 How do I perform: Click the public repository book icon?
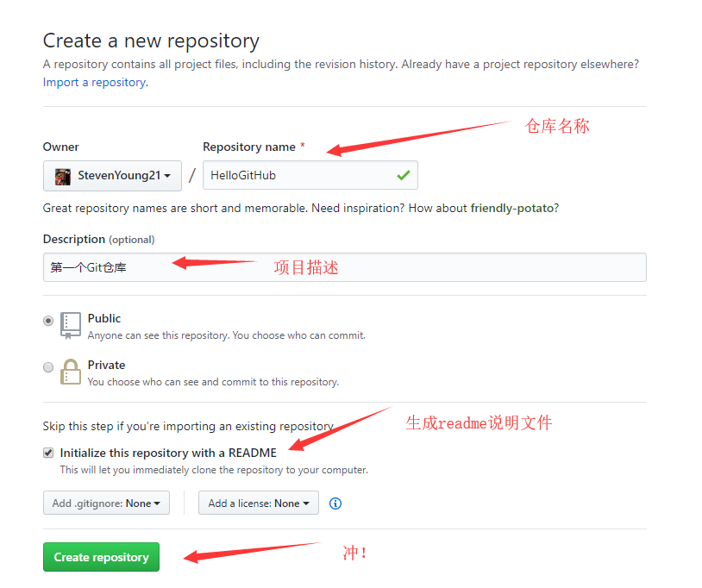pyautogui.click(x=71, y=325)
